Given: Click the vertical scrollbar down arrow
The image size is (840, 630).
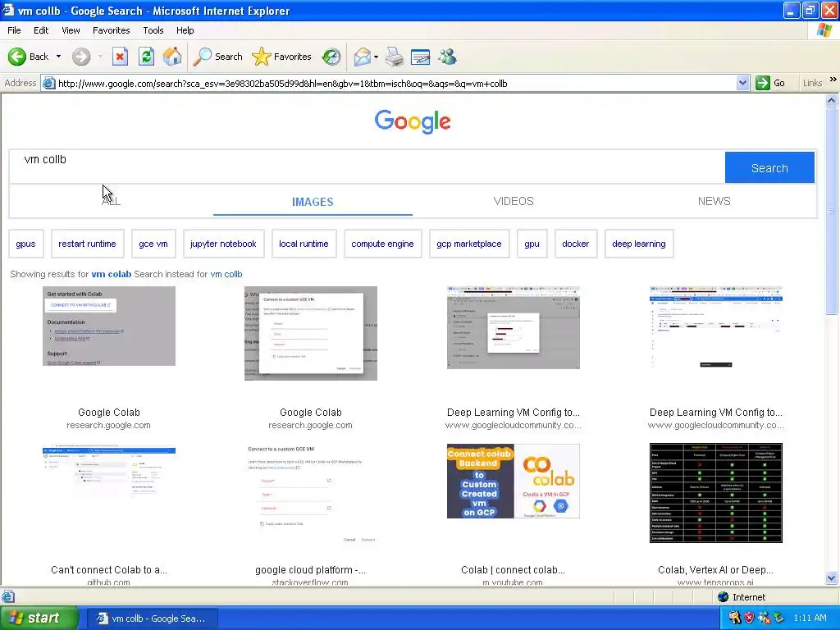Looking at the screenshot, I should point(832,577).
